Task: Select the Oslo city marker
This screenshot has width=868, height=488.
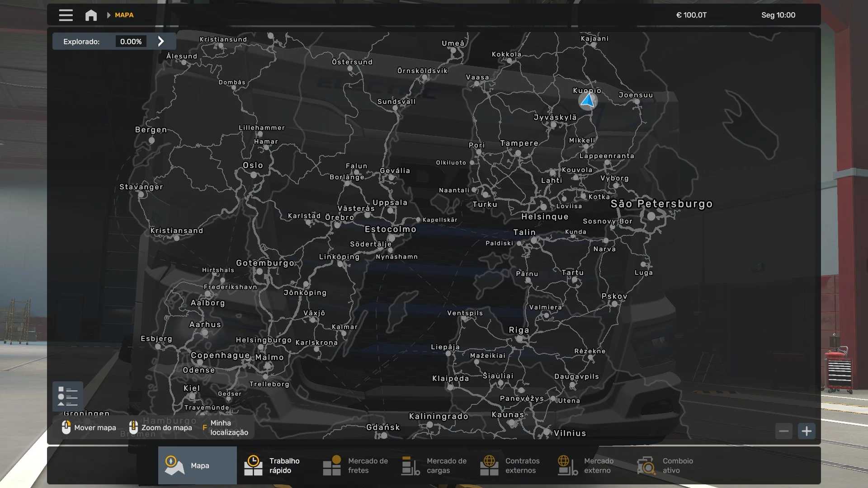Action: tap(254, 175)
